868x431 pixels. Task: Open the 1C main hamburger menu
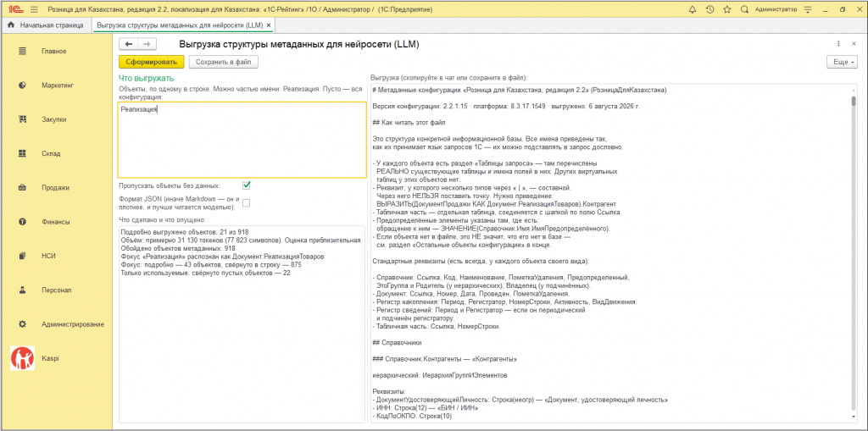(x=34, y=9)
